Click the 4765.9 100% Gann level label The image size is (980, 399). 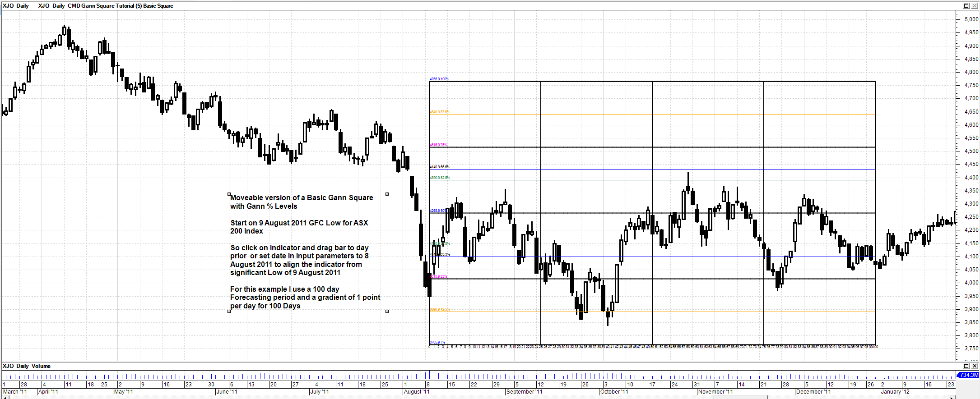tap(439, 79)
